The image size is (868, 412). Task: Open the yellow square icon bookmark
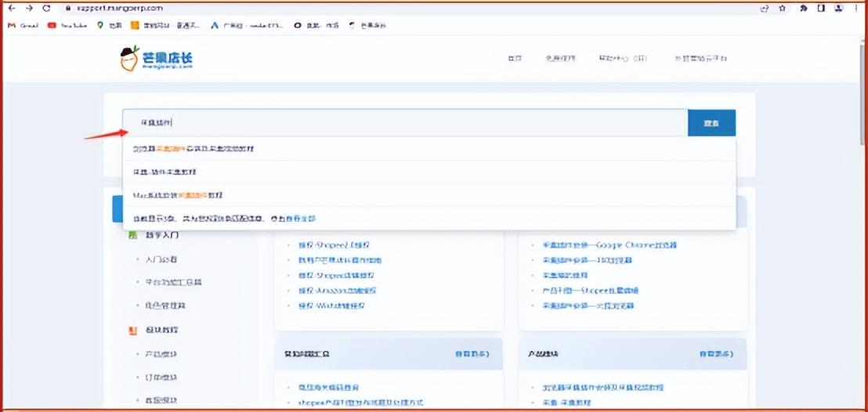click(x=165, y=26)
